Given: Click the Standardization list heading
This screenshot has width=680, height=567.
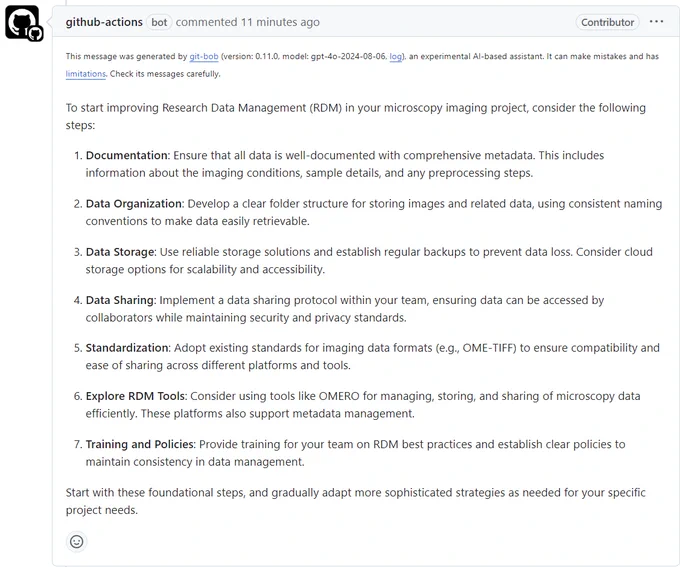Looking at the screenshot, I should 127,348.
